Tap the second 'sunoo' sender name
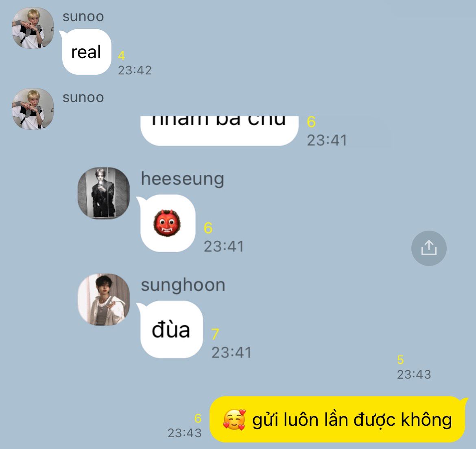476x449 pixels. [x=83, y=98]
